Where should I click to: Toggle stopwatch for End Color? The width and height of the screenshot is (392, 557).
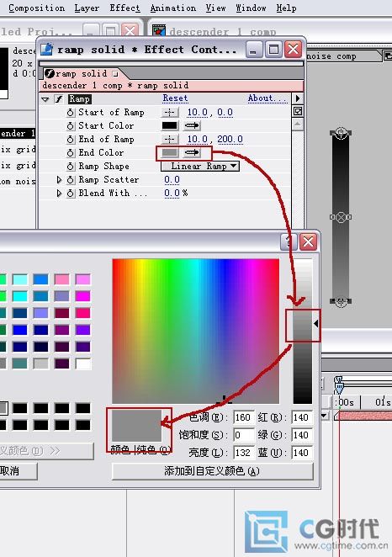(71, 153)
